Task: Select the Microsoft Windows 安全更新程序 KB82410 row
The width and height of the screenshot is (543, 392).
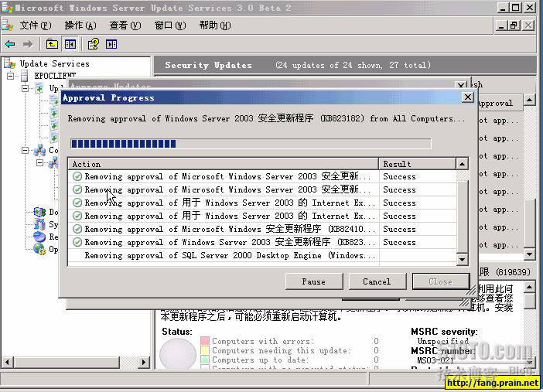Action: click(262, 229)
